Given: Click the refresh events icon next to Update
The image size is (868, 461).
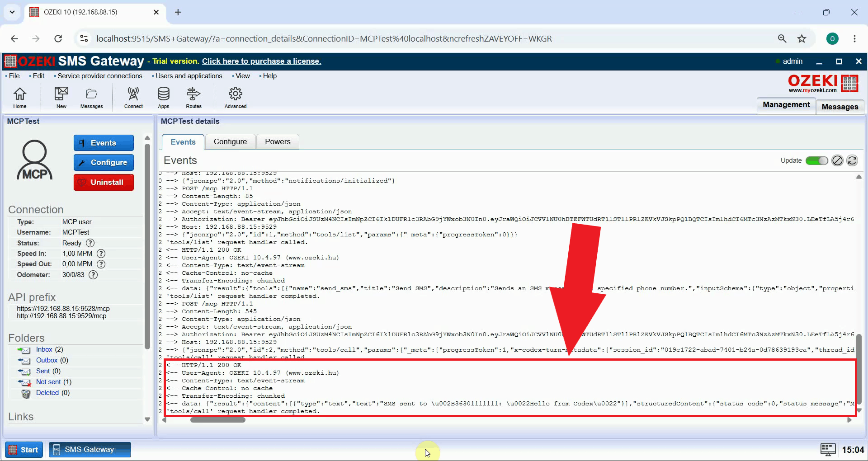Looking at the screenshot, I should (x=852, y=160).
